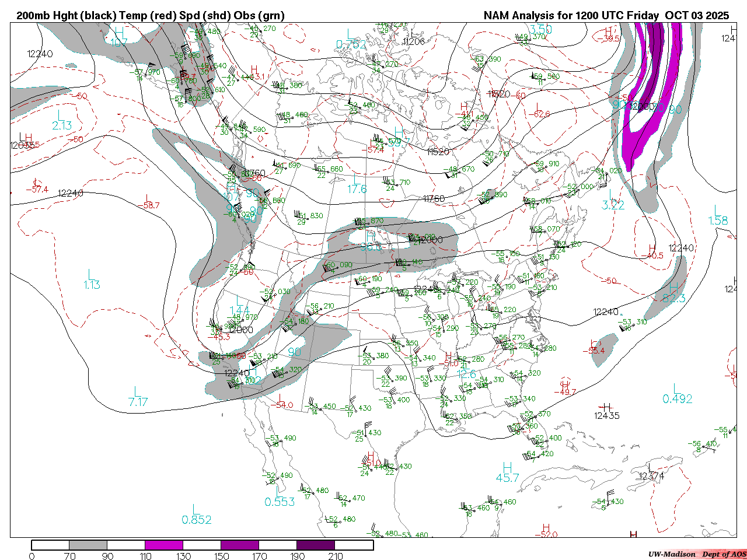Click the "200mb Hght (black) Temp (red)" title
Image resolution: width=747 pixels, height=560 pixels.
coord(96,15)
